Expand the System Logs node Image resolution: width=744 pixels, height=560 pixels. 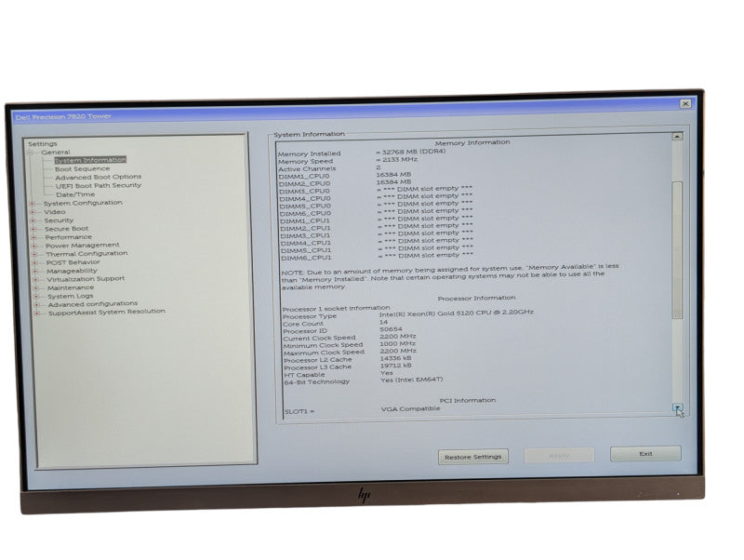[36, 297]
